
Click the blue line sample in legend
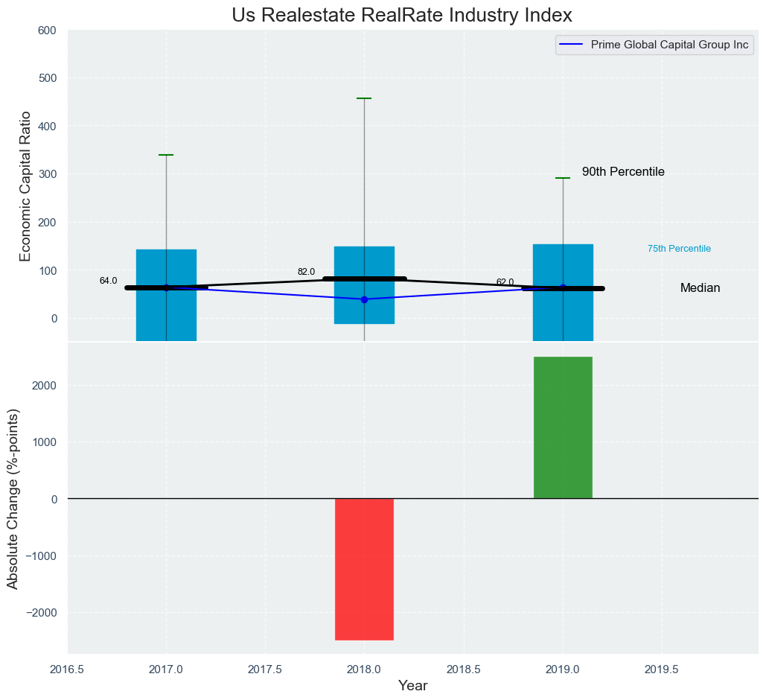571,45
